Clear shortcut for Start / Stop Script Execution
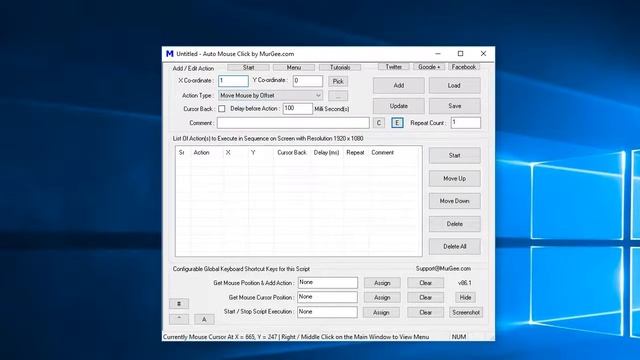Screen dimensions: 640x360 (x=425, y=313)
